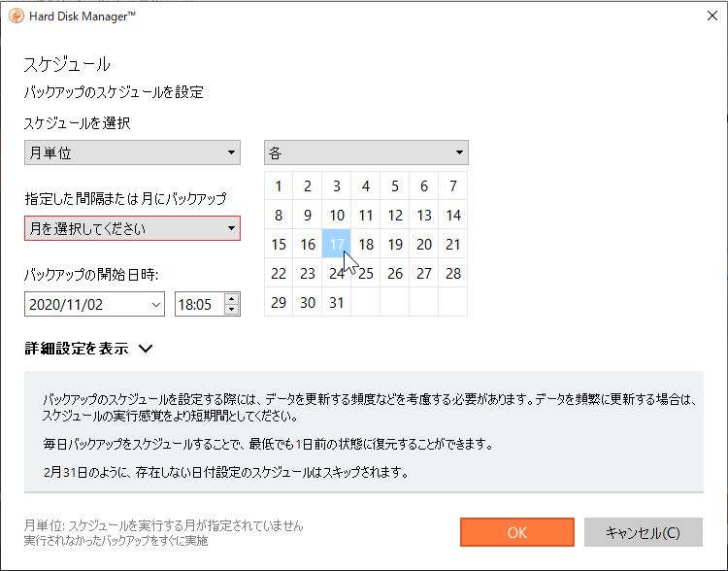Click the キャンセル(C) button
728x571 pixels.
point(643,532)
